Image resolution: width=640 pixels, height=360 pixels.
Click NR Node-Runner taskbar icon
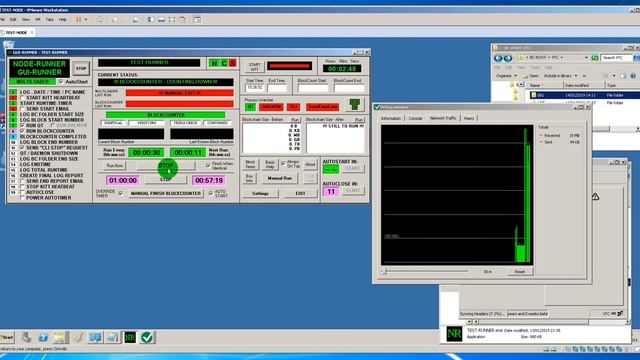click(x=130, y=338)
